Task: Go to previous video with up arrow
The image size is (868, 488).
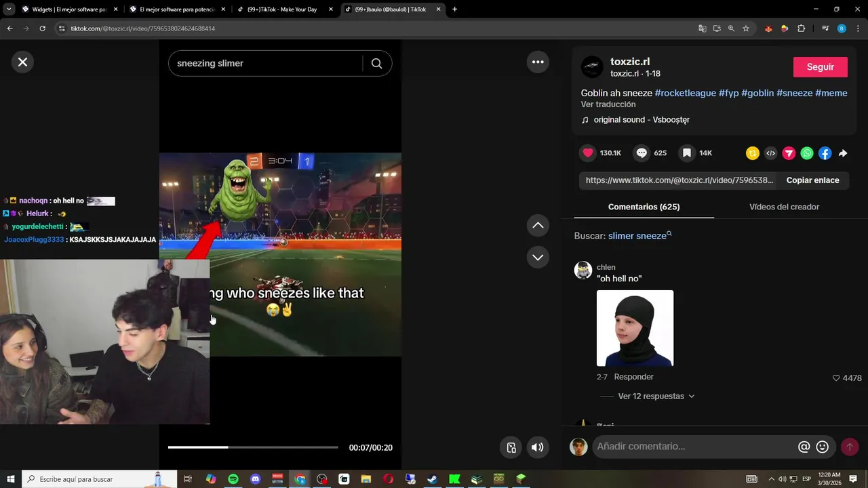Action: 538,225
